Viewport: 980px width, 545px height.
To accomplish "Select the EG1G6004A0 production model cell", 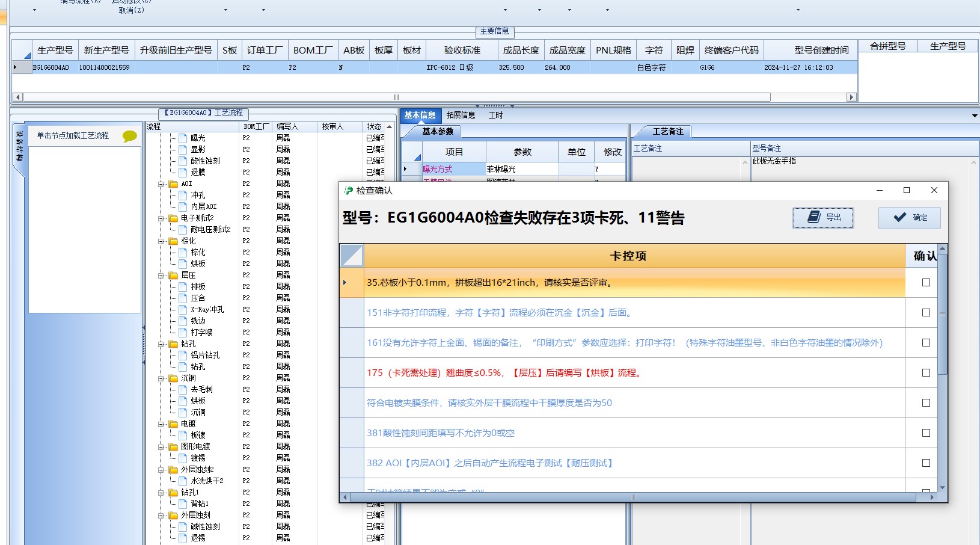I will click(x=54, y=68).
